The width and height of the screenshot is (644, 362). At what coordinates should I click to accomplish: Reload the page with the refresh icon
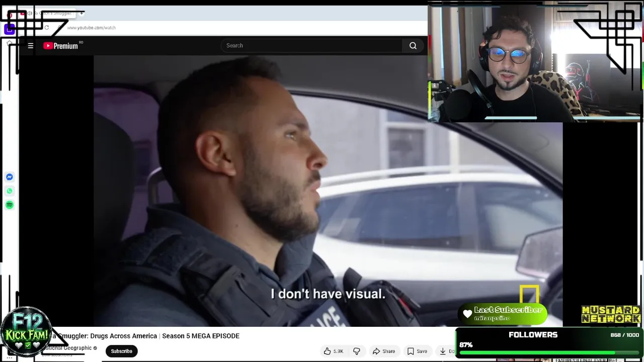coord(47,28)
